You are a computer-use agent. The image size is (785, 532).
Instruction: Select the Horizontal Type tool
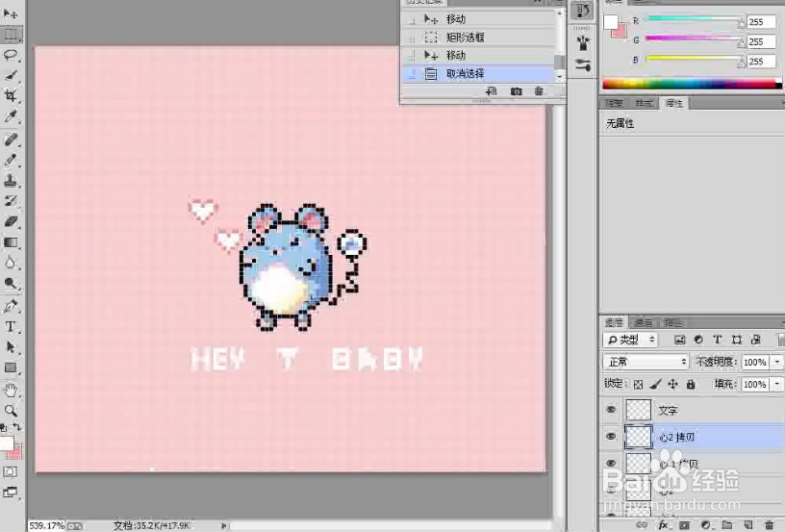point(11,326)
